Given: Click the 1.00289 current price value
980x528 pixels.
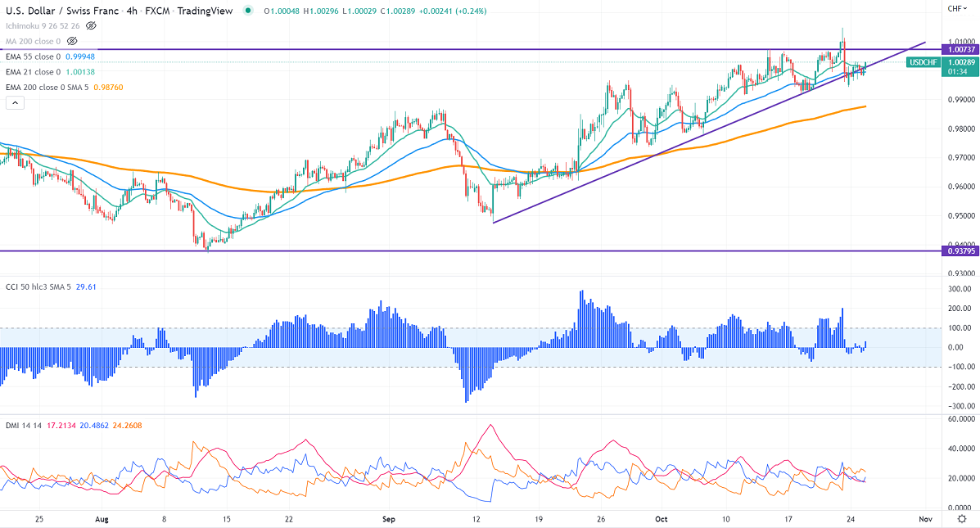Looking at the screenshot, I should coord(961,62).
